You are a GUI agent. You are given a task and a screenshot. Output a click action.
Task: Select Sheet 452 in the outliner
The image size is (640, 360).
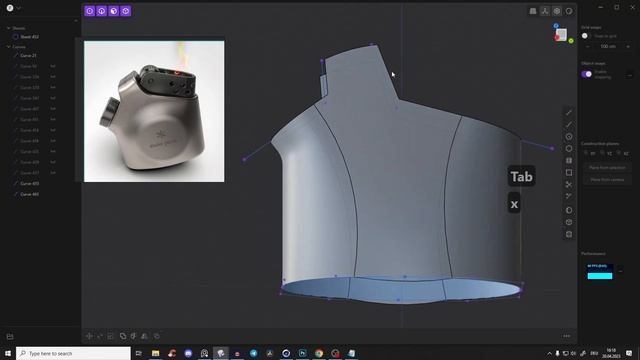29,37
